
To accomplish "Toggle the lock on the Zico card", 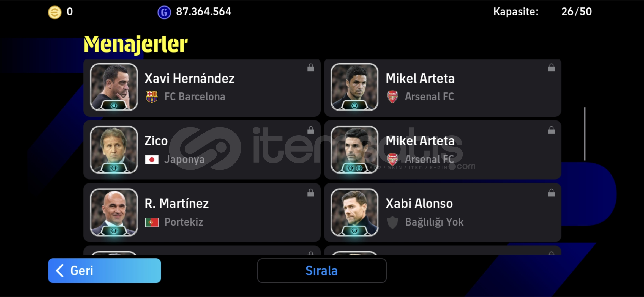I will [311, 130].
